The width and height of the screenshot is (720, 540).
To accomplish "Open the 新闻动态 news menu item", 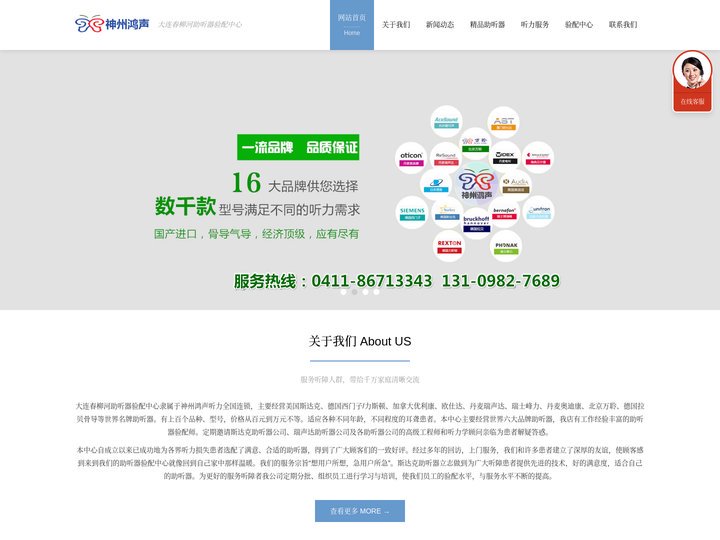I will tap(440, 25).
